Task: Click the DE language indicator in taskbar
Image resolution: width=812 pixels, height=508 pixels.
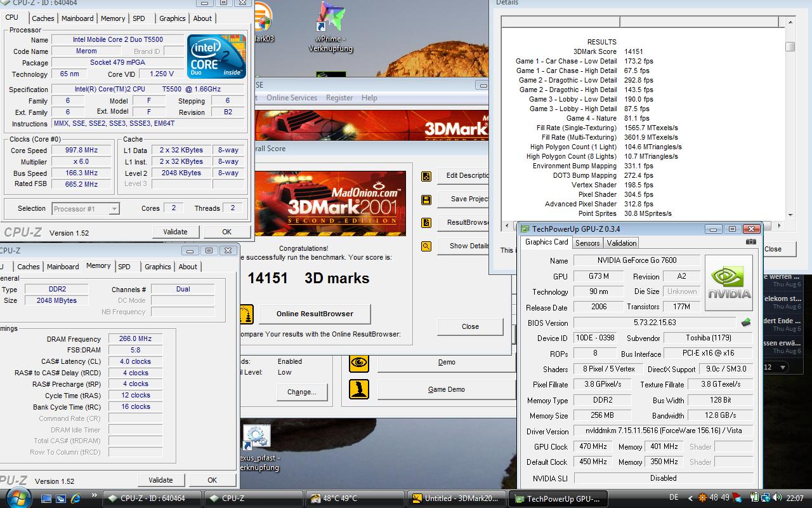Action: pyautogui.click(x=674, y=498)
